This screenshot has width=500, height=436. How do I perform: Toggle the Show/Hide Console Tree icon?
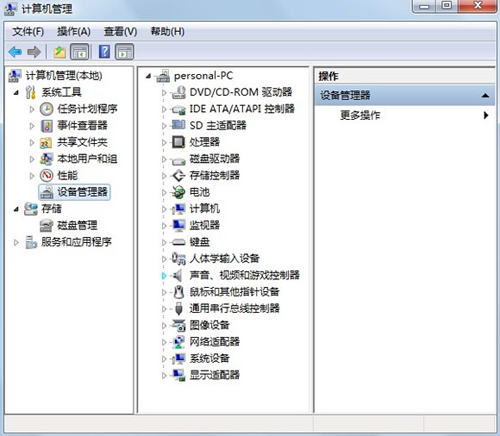coord(79,52)
